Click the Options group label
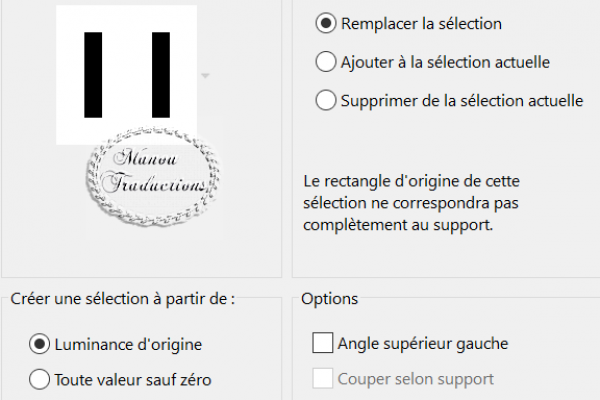 (329, 299)
